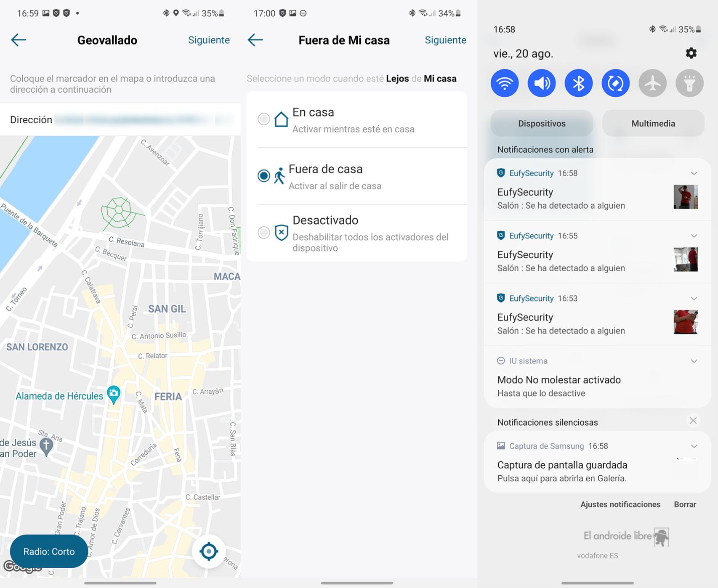Expand Captura de Samsung notification
This screenshot has width=718, height=588.
[694, 446]
